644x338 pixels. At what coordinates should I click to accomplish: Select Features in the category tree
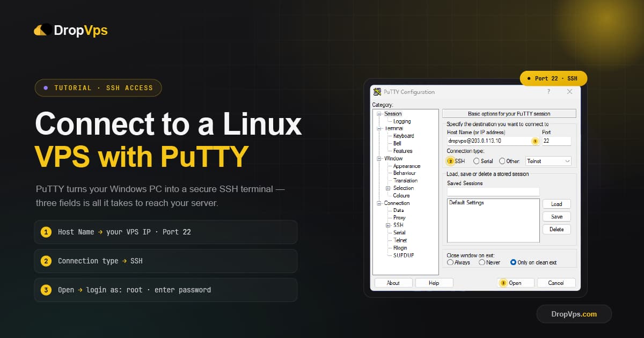coord(403,151)
